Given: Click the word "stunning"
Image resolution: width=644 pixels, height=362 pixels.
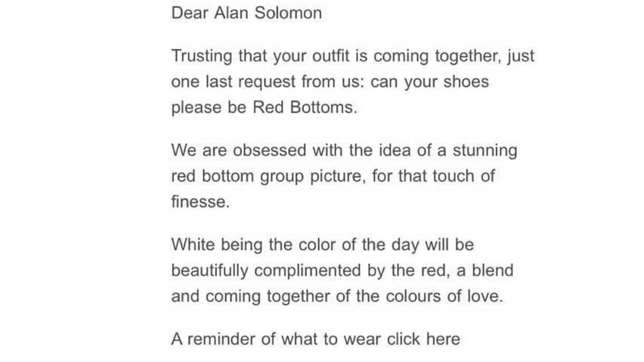Looking at the screenshot, I should tap(485, 151).
